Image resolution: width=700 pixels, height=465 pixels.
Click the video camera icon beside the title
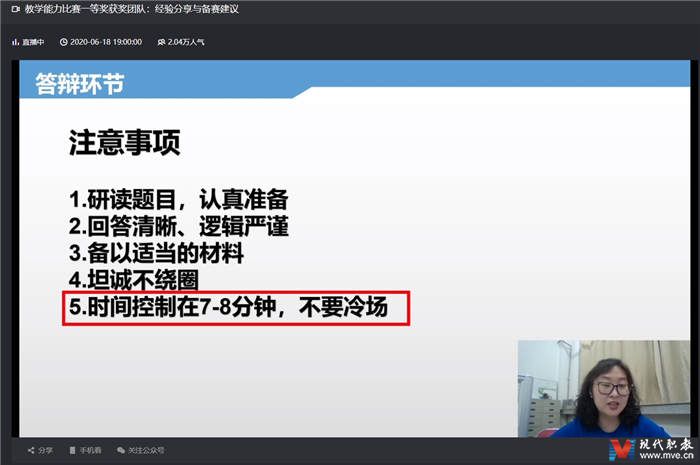(15, 8)
